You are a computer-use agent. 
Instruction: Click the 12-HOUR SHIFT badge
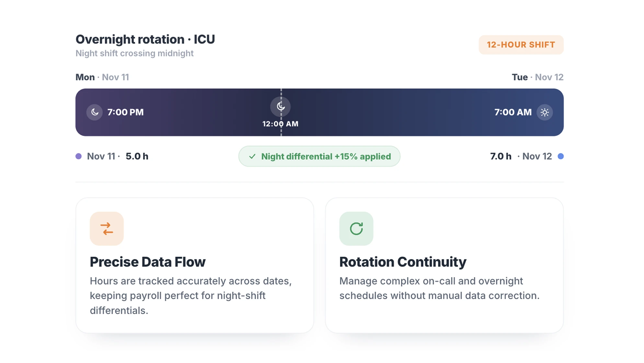521,45
